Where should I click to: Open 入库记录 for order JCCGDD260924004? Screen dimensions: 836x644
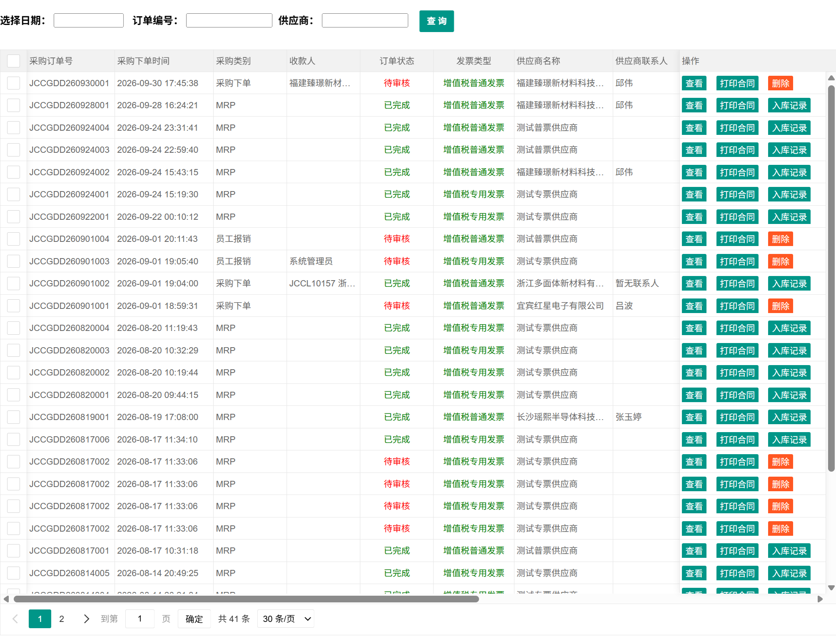point(789,128)
